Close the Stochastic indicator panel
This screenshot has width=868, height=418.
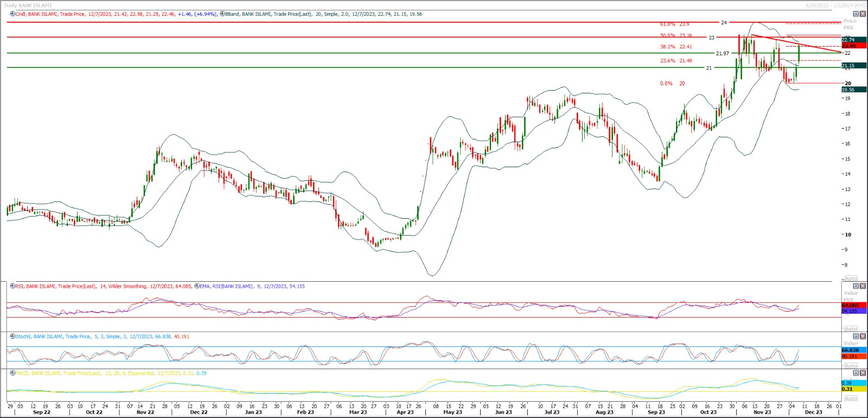pos(863,336)
